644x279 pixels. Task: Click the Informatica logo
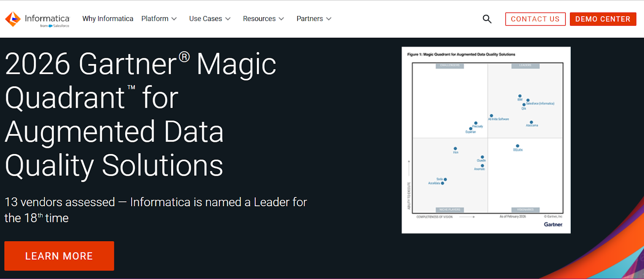point(37,19)
